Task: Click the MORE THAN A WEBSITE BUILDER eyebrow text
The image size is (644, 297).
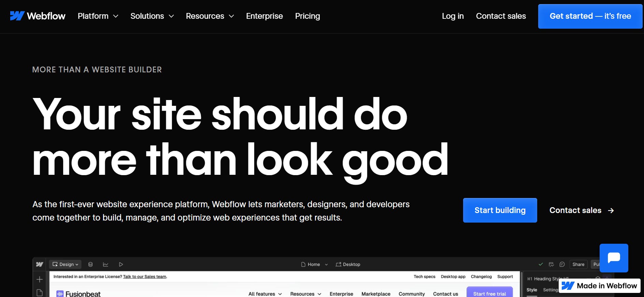Action: coord(97,70)
